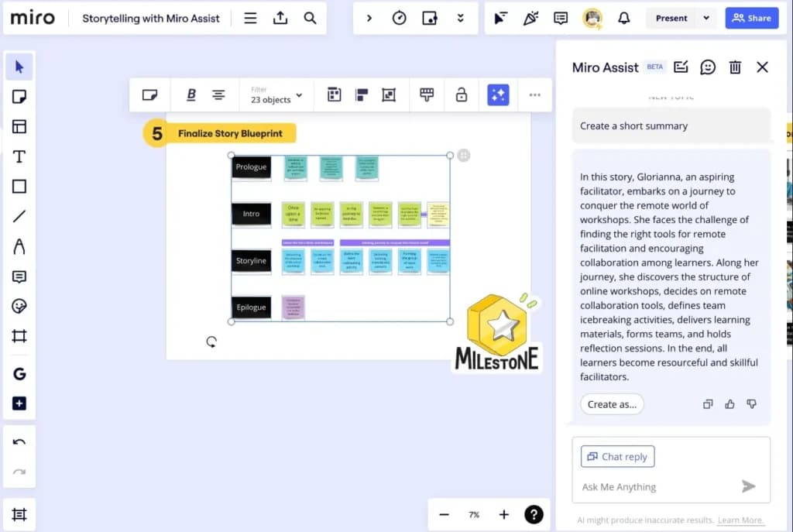Click the Milestone sticker

498,332
